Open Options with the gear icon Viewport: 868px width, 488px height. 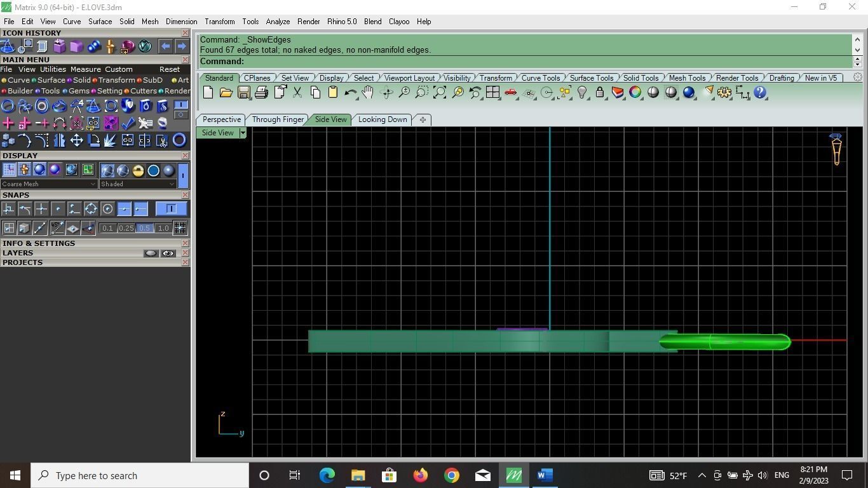724,93
